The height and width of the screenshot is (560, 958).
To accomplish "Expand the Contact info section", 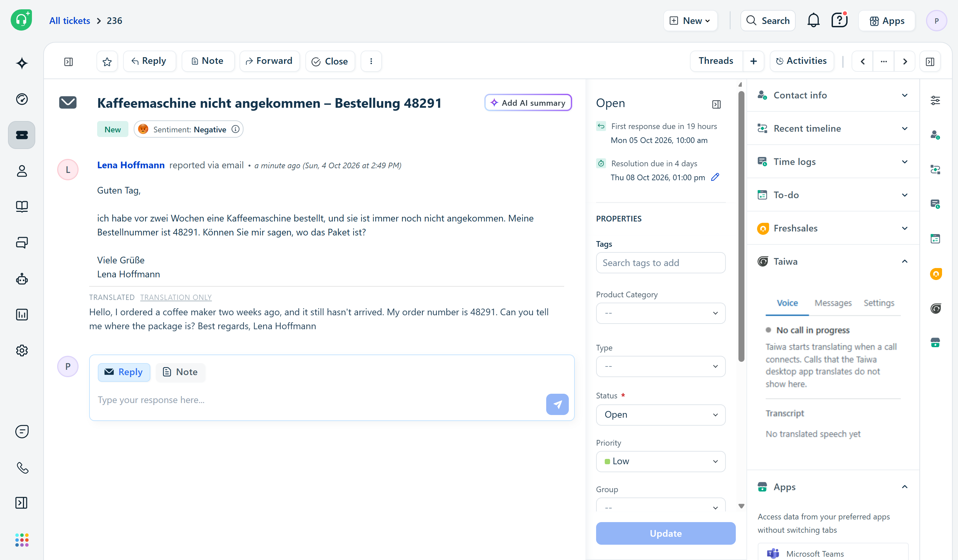I will point(833,95).
